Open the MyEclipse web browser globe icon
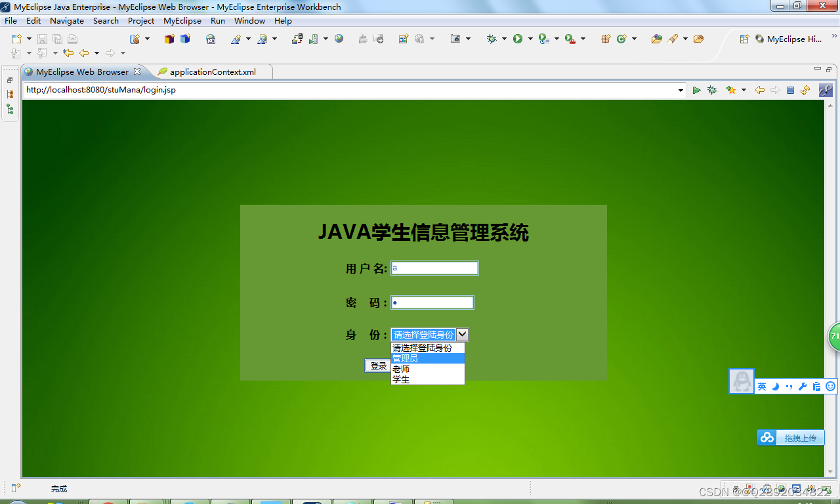 point(339,39)
